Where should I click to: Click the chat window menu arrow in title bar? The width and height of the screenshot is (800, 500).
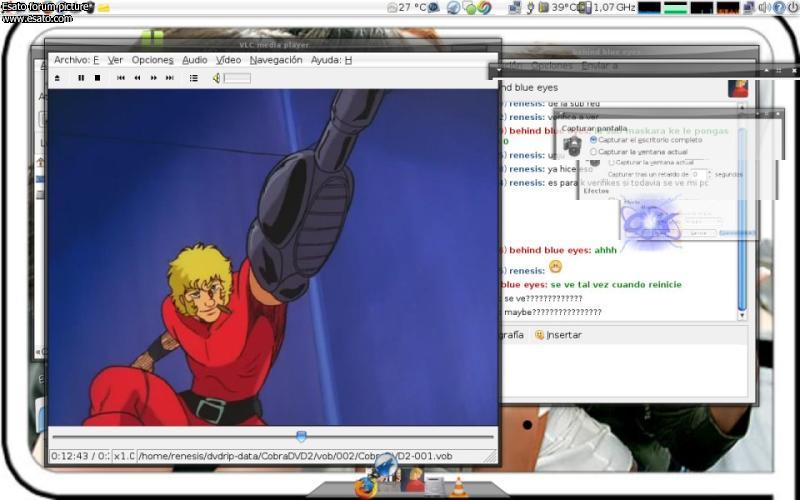tap(499, 70)
